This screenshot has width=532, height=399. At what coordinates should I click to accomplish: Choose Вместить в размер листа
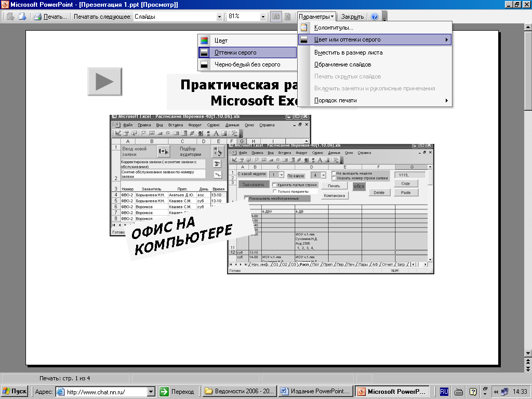click(x=375, y=52)
